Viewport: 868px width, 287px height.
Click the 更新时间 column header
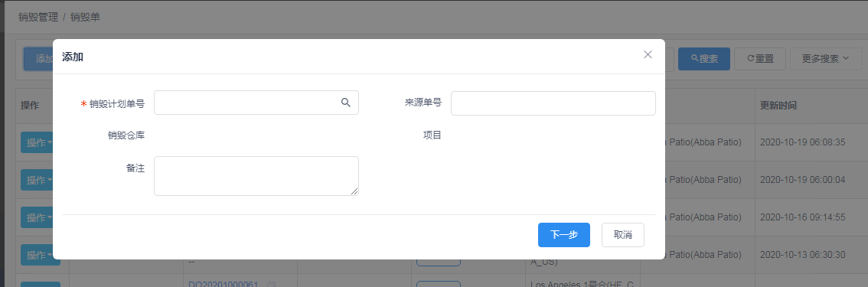778,105
